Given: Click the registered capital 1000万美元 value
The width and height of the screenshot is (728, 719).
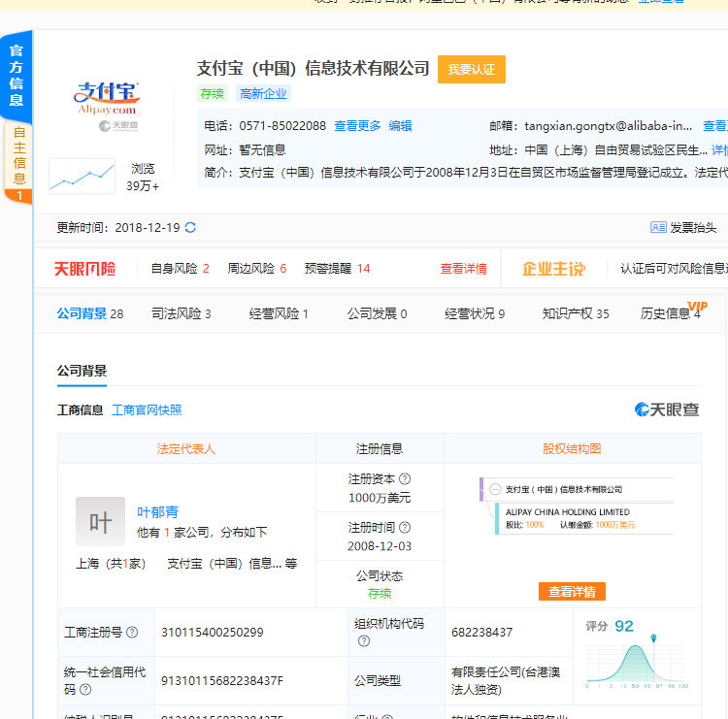Looking at the screenshot, I should [x=380, y=498].
